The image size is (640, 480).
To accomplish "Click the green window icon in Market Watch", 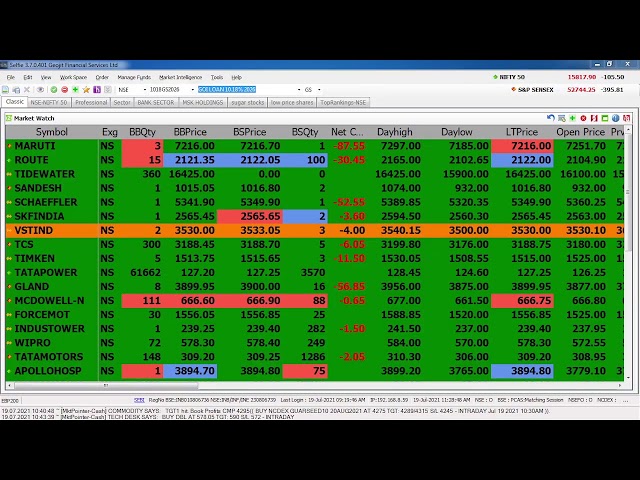I will (605, 118).
